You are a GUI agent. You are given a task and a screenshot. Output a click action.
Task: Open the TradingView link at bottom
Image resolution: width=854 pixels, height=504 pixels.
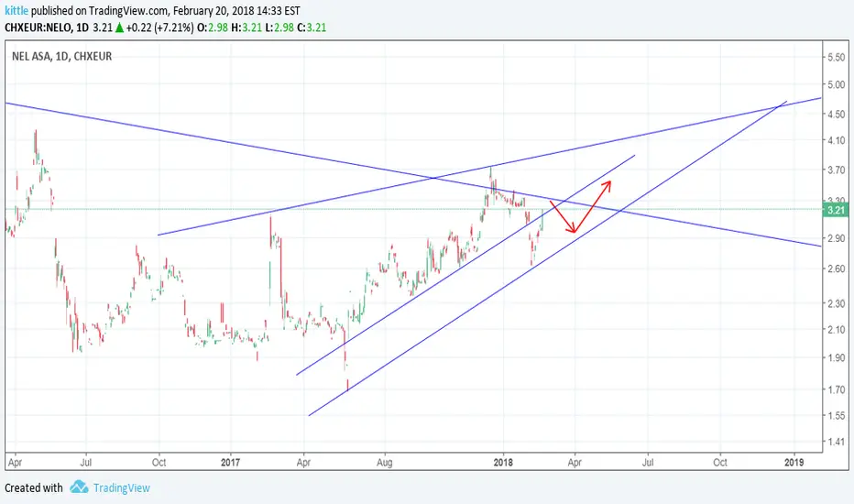click(x=122, y=488)
